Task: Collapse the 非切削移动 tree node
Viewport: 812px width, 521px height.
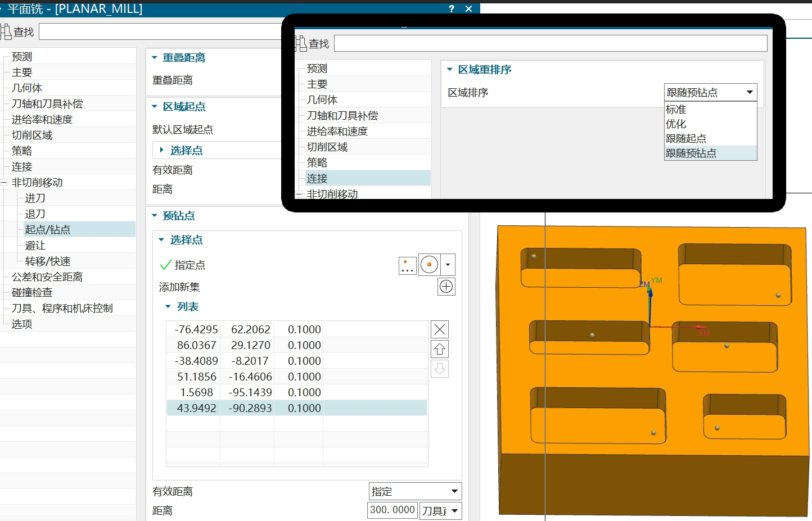Action: click(3, 182)
